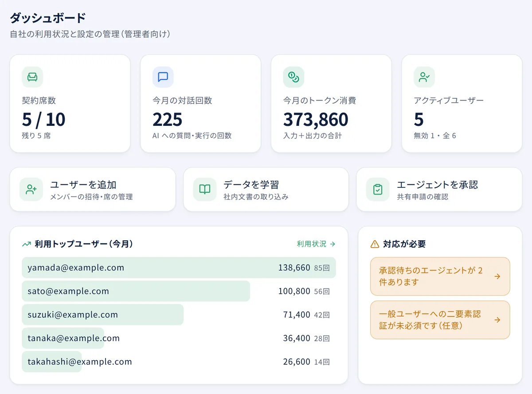Select the tanaka@example.com row

179,338
